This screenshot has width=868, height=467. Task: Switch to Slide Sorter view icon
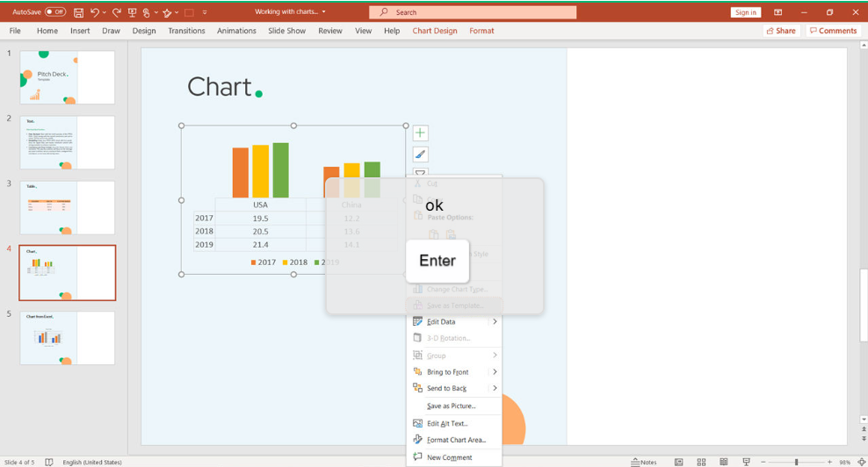click(x=701, y=462)
